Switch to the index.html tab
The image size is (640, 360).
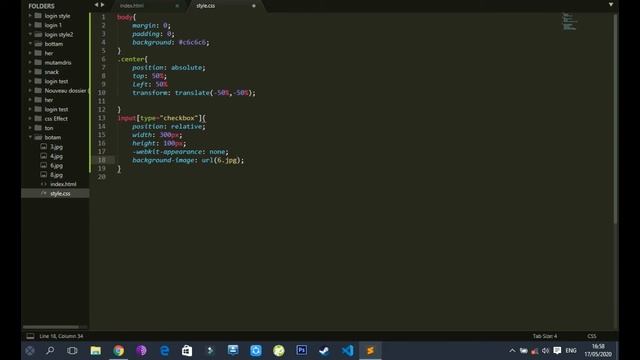click(132, 6)
